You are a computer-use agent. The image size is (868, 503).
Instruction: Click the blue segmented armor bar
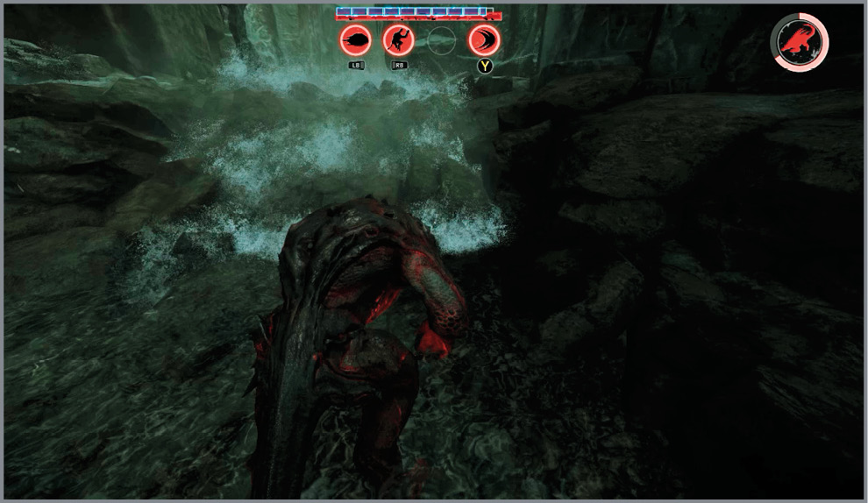(414, 11)
